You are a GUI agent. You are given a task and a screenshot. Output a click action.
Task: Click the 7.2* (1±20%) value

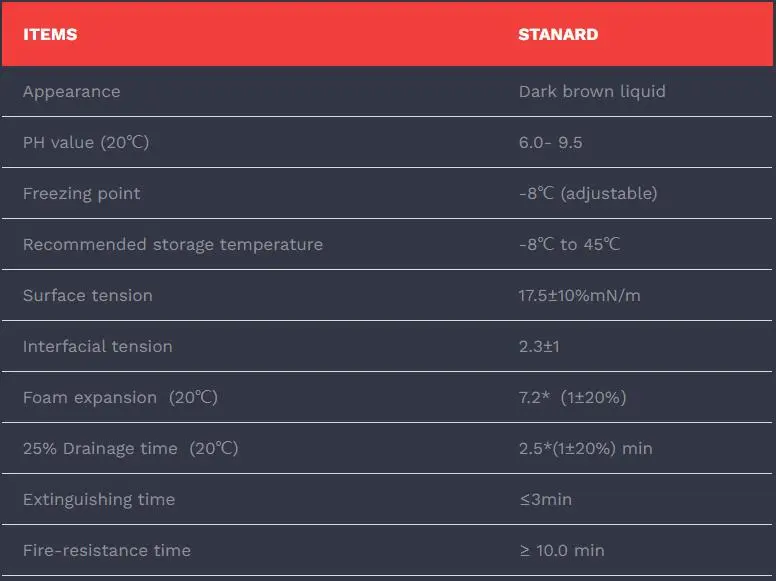tap(573, 397)
